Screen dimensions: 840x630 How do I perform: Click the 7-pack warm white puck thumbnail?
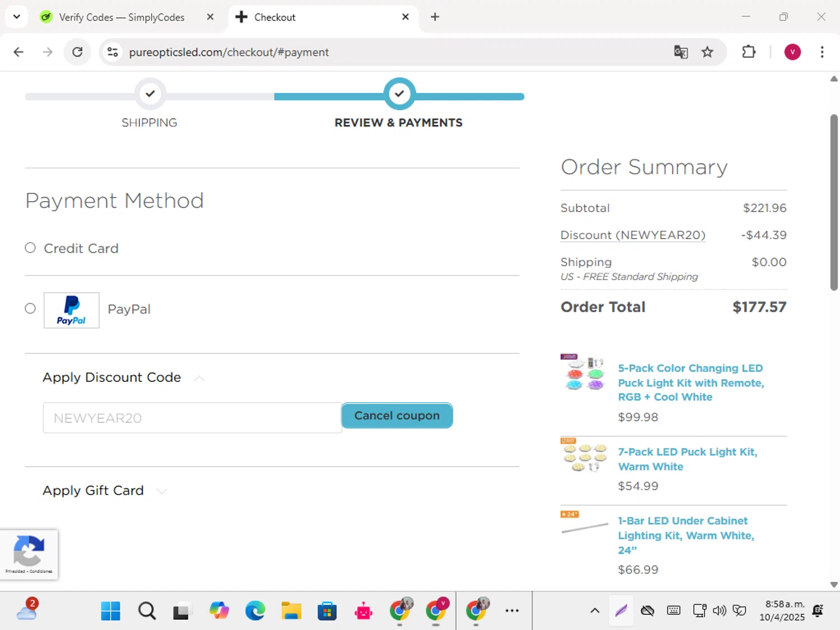tap(584, 455)
